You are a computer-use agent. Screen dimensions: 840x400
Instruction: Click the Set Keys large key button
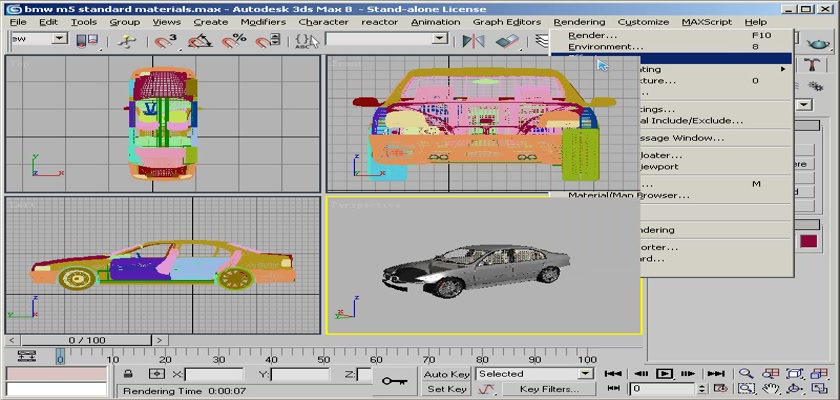[394, 381]
